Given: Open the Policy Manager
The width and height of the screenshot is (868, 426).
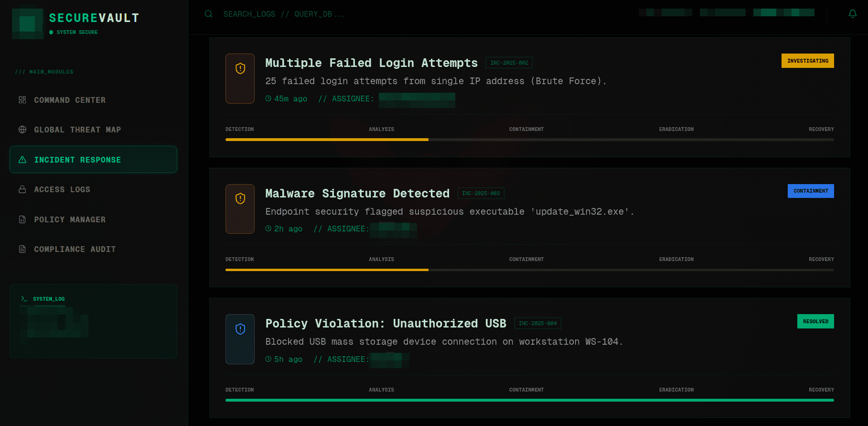Looking at the screenshot, I should (x=70, y=219).
